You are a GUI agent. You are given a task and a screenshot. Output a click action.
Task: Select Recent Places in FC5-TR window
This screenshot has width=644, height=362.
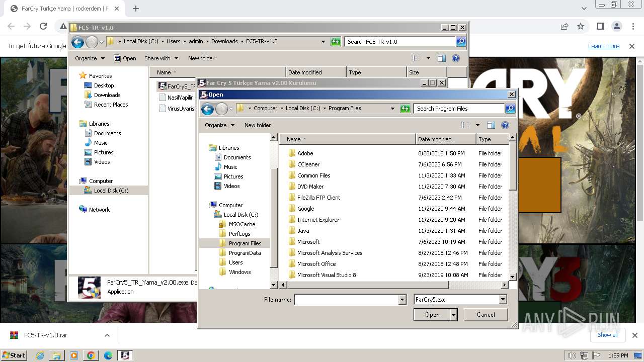pyautogui.click(x=111, y=105)
